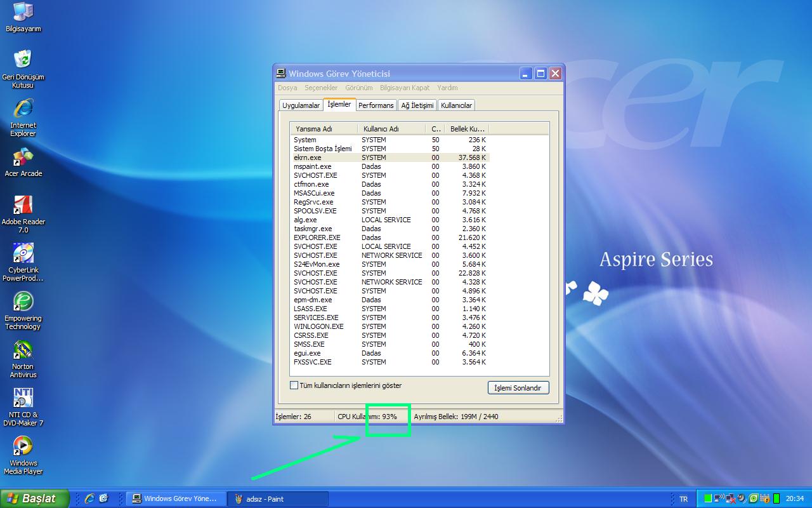Select the EXPLORER.EXE process row
The width and height of the screenshot is (812, 508).
[390, 237]
